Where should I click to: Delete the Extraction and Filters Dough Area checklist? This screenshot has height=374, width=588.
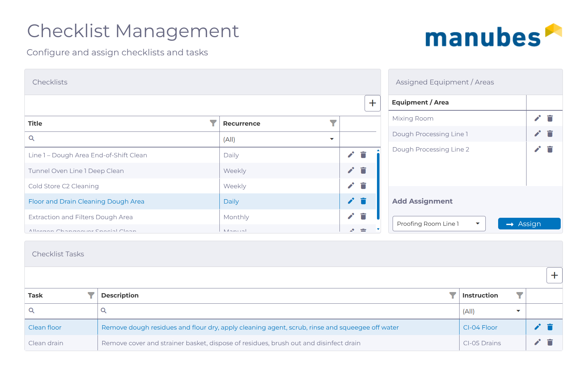click(x=363, y=216)
